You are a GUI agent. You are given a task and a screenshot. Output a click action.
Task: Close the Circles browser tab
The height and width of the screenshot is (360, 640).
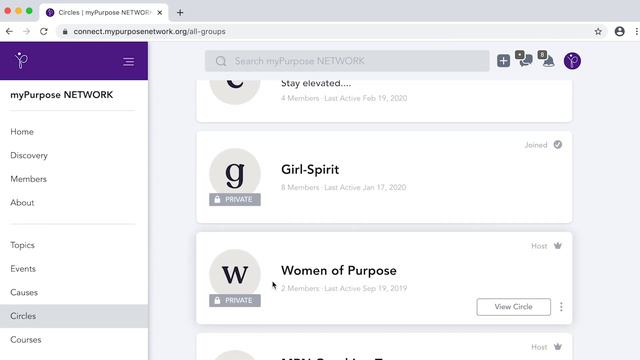point(160,13)
